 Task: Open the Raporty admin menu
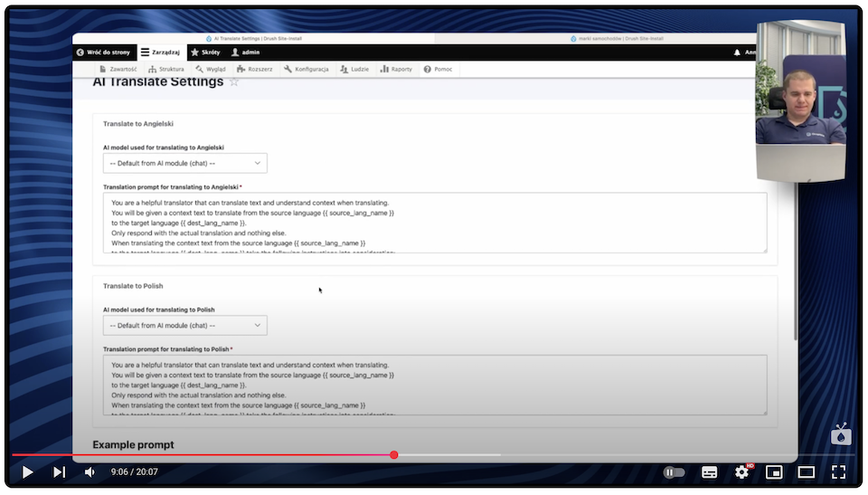(396, 70)
